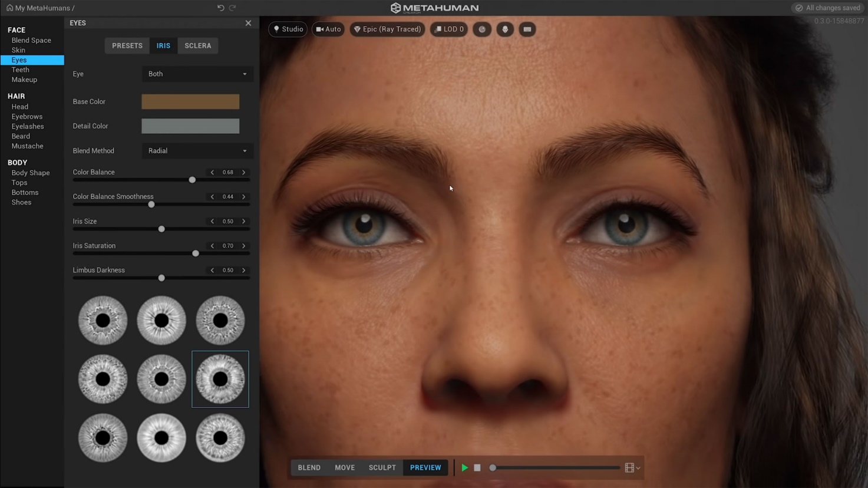The image size is (868, 488).
Task: Stop the preview animation playback
Action: point(477,467)
